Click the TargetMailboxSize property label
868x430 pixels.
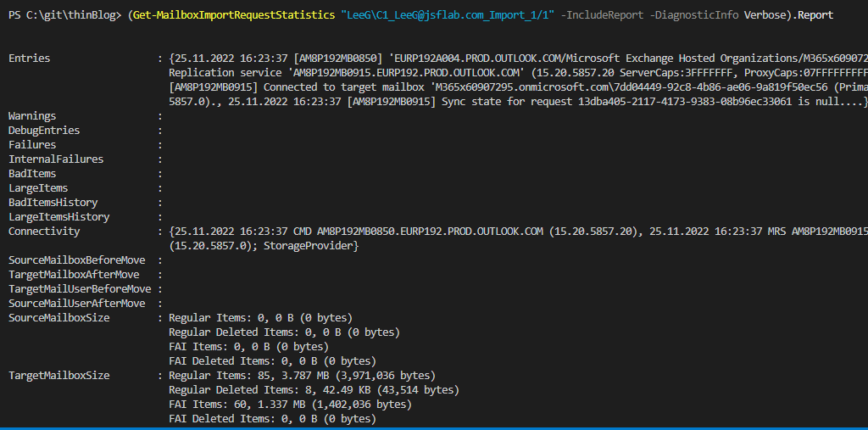click(x=58, y=375)
